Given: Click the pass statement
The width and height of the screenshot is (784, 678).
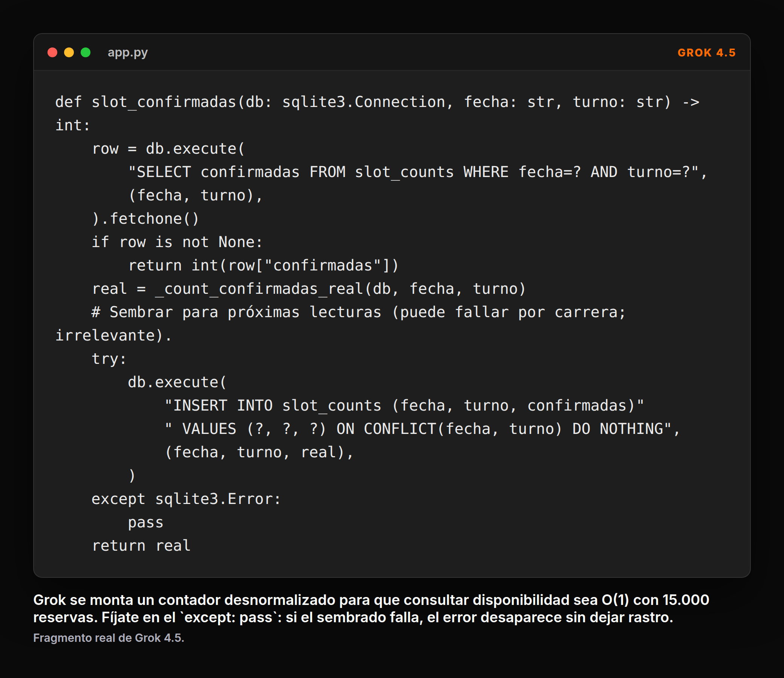Looking at the screenshot, I should tap(145, 522).
